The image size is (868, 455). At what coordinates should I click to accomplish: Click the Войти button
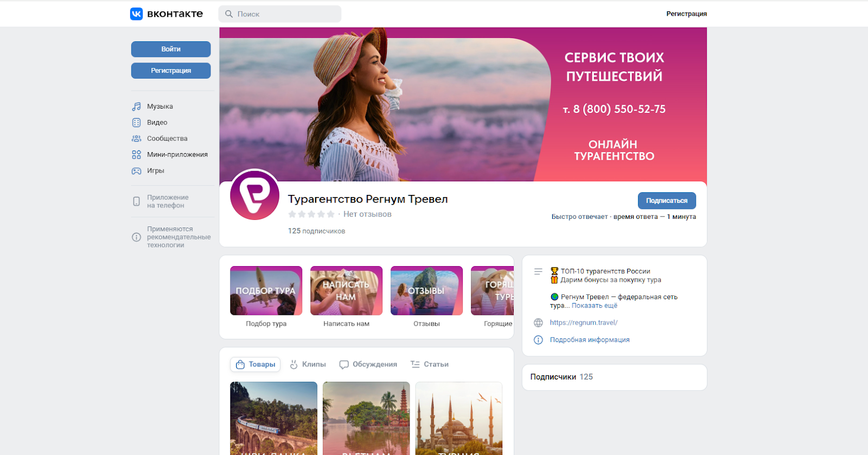pos(171,49)
